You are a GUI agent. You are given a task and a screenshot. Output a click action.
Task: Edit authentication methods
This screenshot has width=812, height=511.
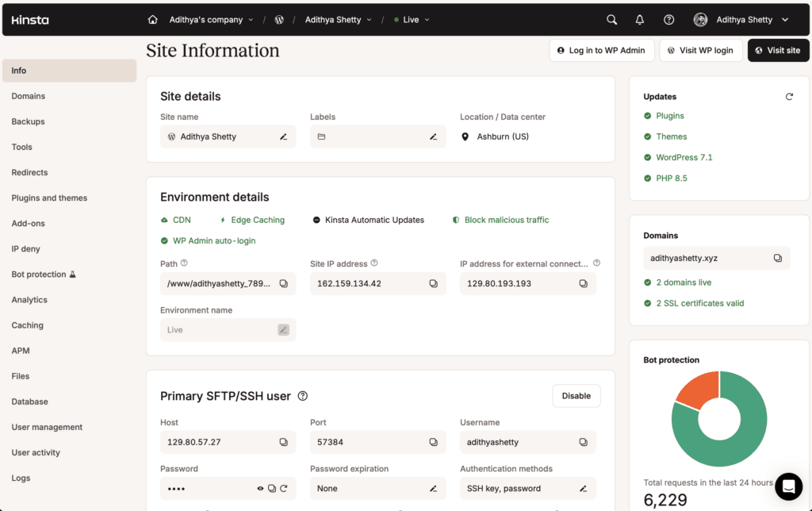(x=583, y=488)
